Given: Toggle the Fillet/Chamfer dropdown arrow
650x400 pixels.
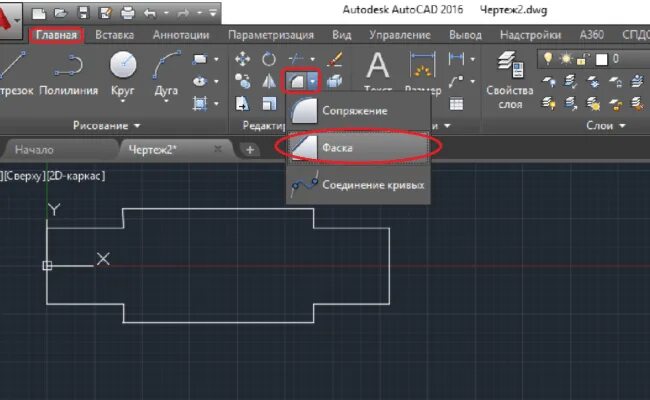Looking at the screenshot, I should point(313,81).
